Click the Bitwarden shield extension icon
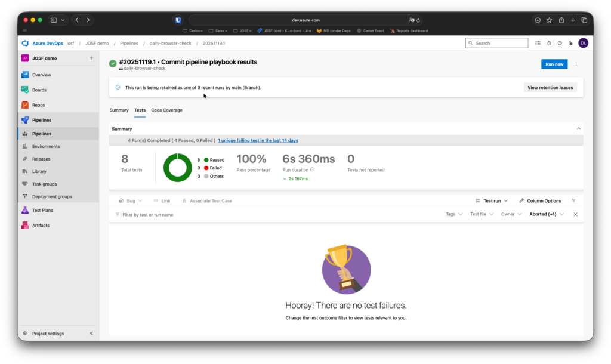 point(178,20)
